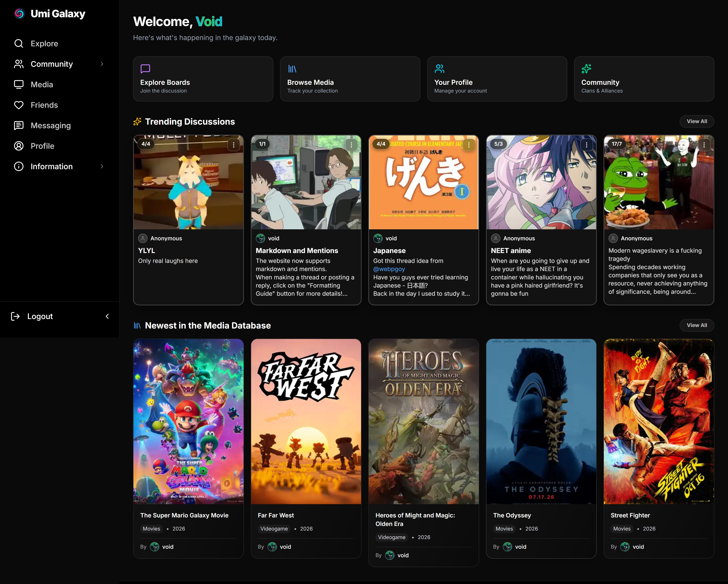Click the 5/3 badge on NEET anime thread

click(498, 144)
